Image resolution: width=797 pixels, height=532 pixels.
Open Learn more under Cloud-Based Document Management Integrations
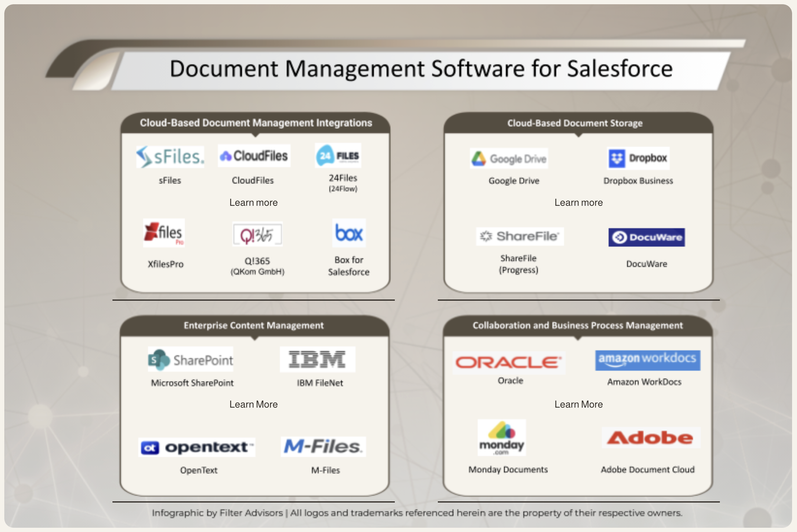(x=253, y=202)
